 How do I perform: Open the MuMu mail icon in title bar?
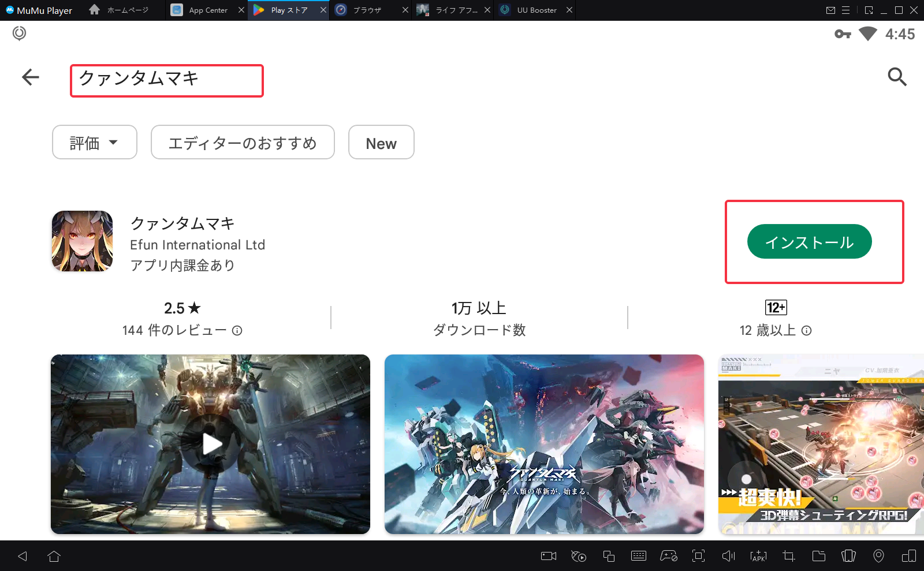(831, 10)
